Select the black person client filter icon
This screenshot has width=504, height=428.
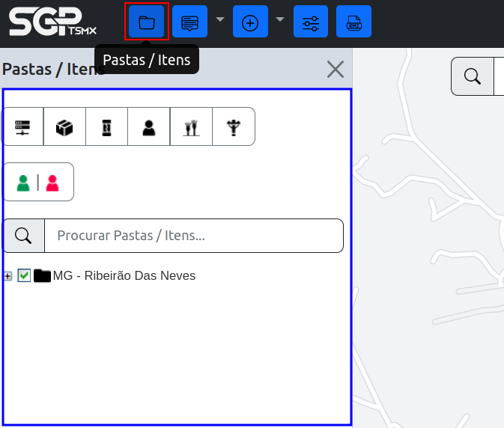coord(149,126)
